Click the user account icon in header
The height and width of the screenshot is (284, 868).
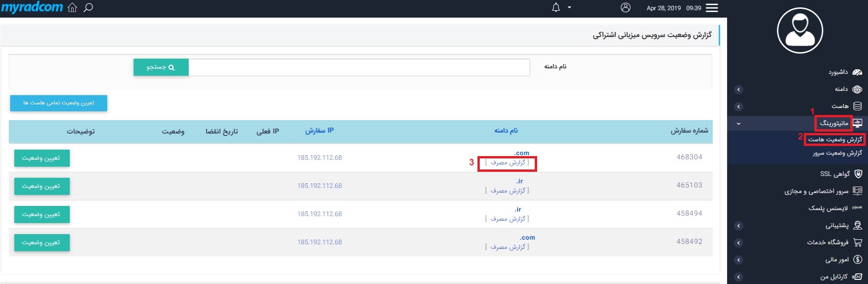[625, 8]
